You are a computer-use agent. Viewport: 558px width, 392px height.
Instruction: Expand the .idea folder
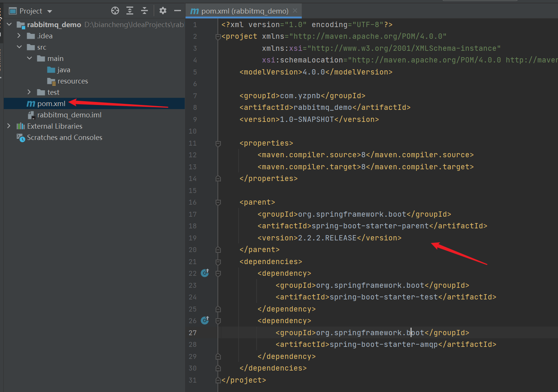[19, 36]
